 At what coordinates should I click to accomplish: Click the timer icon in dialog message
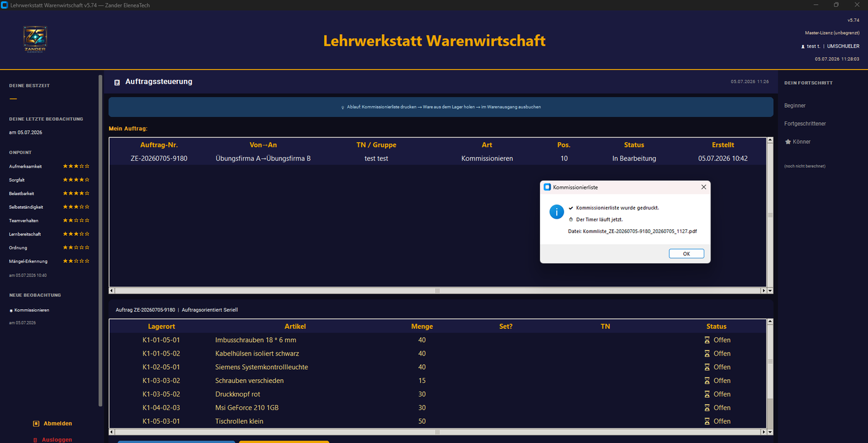click(x=571, y=219)
